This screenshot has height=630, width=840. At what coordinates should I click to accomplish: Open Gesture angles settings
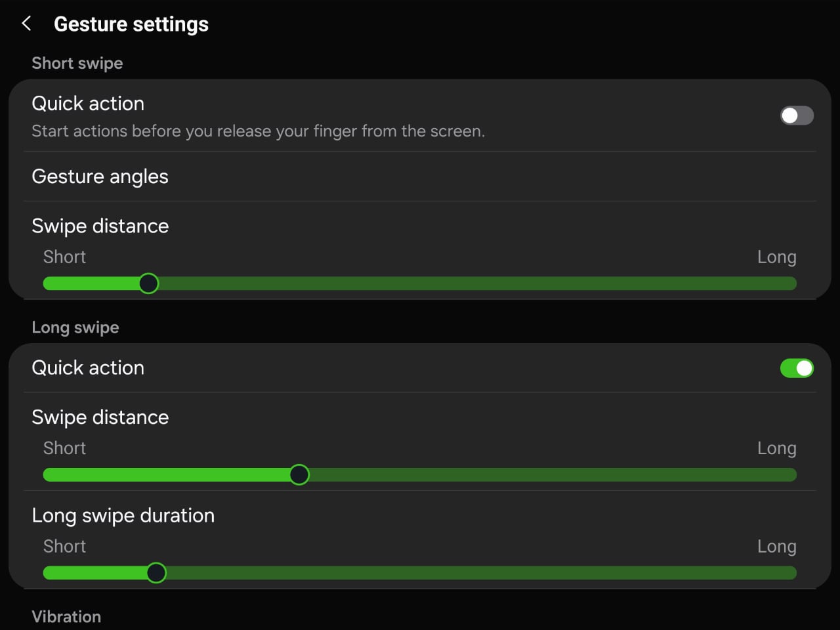point(100,177)
